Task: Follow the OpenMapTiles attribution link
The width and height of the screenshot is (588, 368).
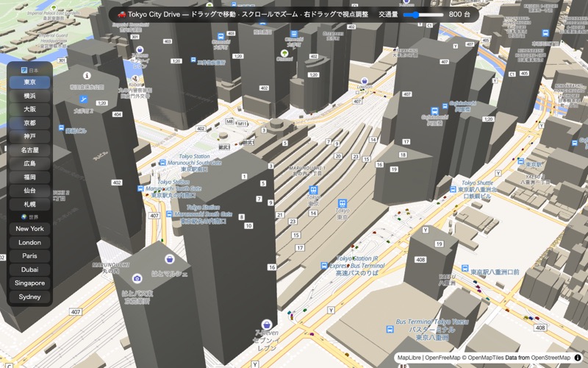Action: coord(485,358)
